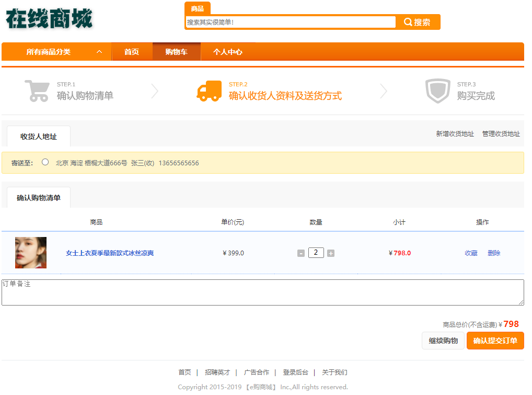The height and width of the screenshot is (395, 532).
Task: Click the orange delivery truck icon
Action: [x=209, y=91]
